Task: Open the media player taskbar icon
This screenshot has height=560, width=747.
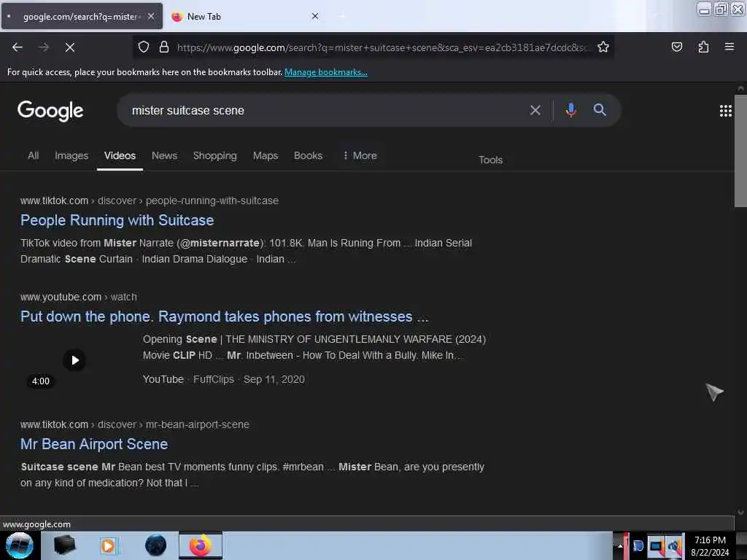Action: [108, 545]
